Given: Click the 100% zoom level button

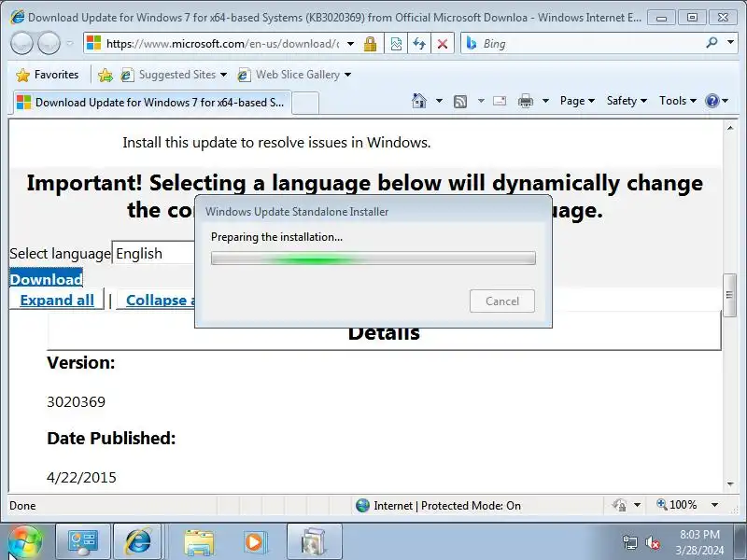Looking at the screenshot, I should [677, 505].
